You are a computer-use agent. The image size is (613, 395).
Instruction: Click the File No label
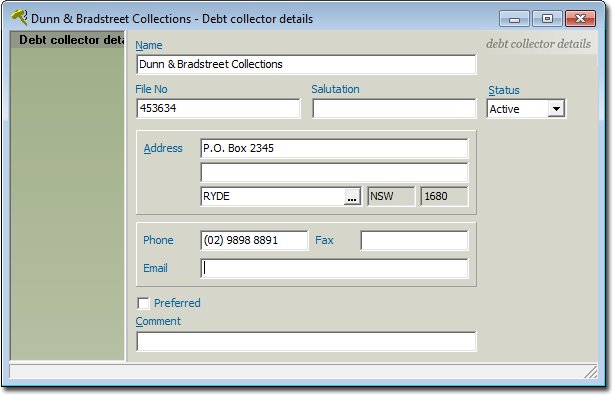[x=151, y=89]
